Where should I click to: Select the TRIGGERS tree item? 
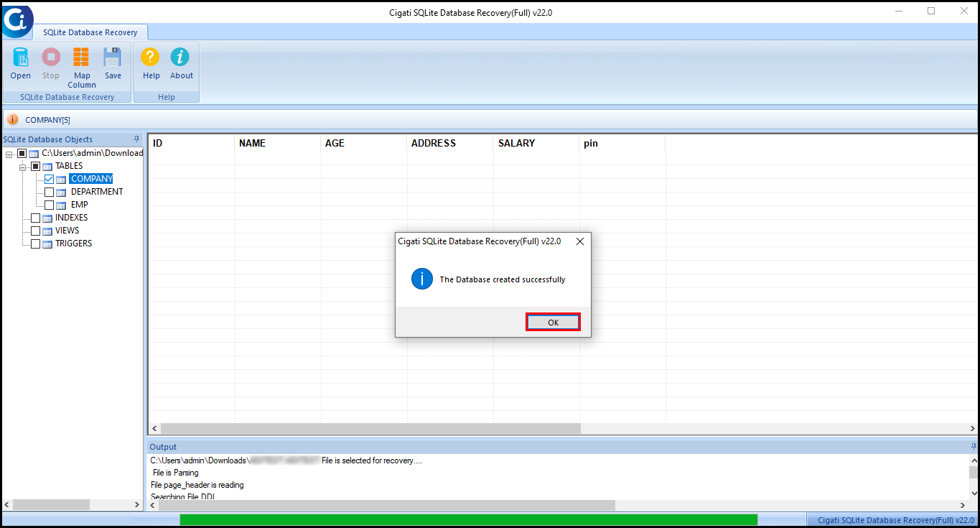(73, 244)
